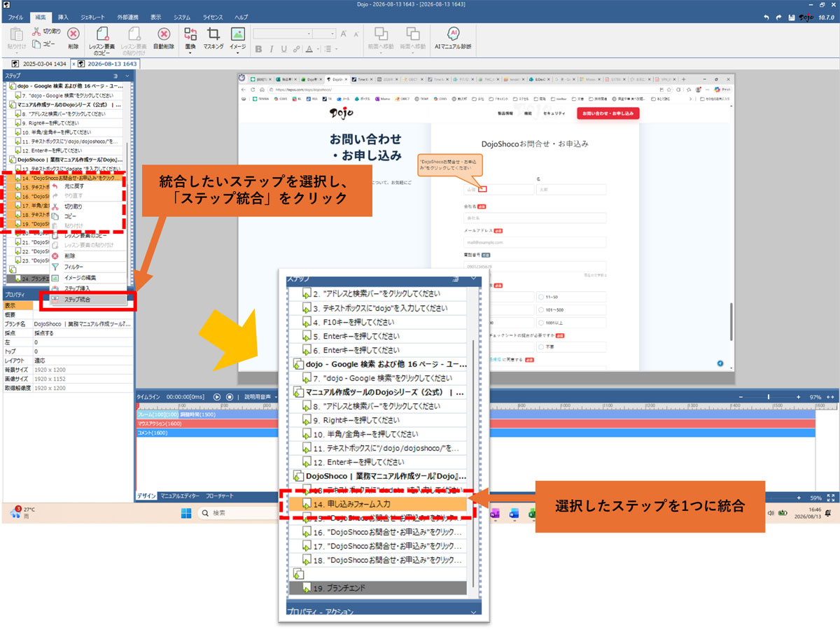The height and width of the screenshot is (630, 840).
Task: Click the 自動削除 ribbon icon
Action: click(x=163, y=34)
